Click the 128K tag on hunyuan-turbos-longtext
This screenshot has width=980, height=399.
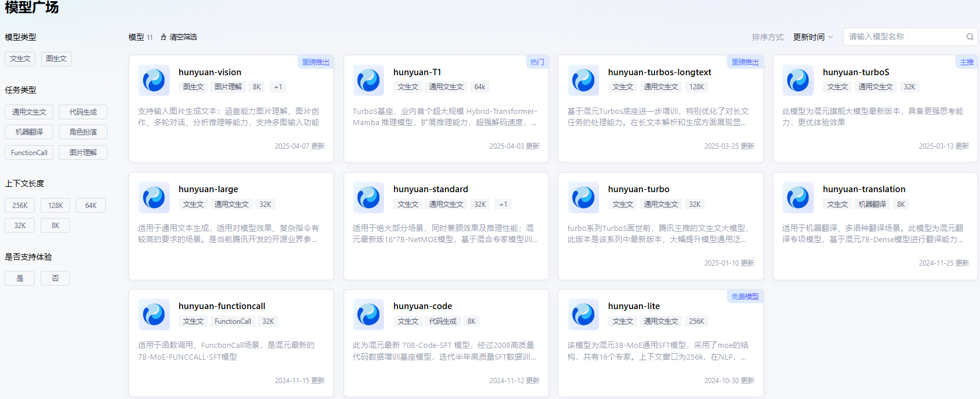pos(697,87)
